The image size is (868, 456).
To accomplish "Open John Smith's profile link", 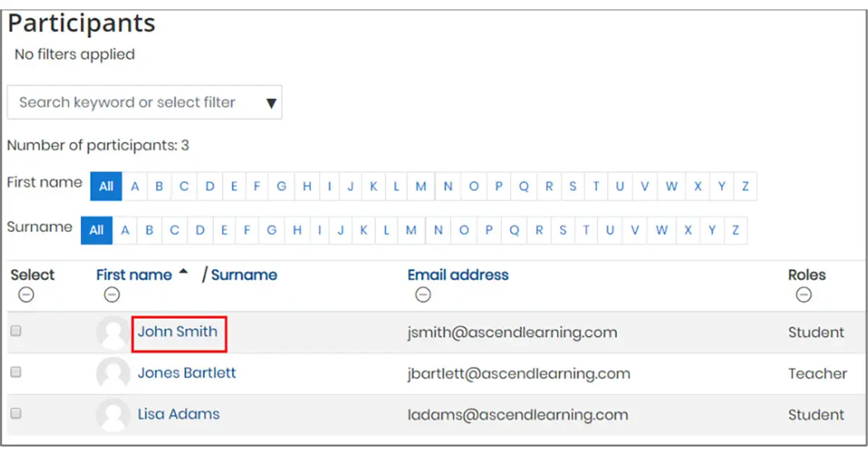I will click(x=178, y=332).
